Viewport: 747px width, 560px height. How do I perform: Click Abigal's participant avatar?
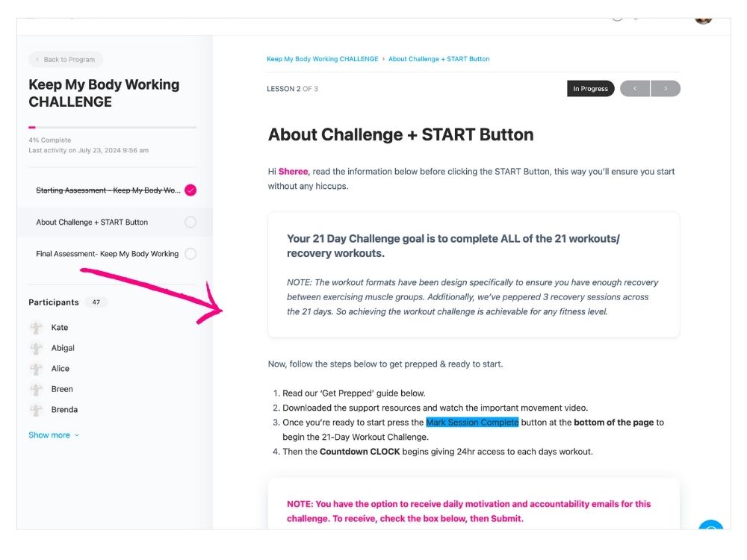pyautogui.click(x=36, y=348)
